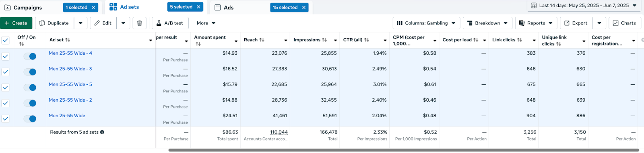
Task: Open the More menu
Action: coord(206,23)
